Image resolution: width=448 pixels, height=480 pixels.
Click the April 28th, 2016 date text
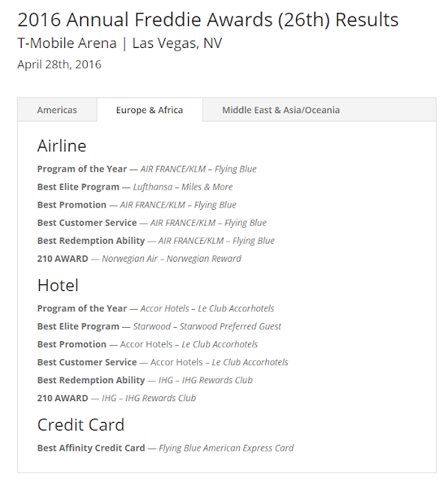click(59, 64)
